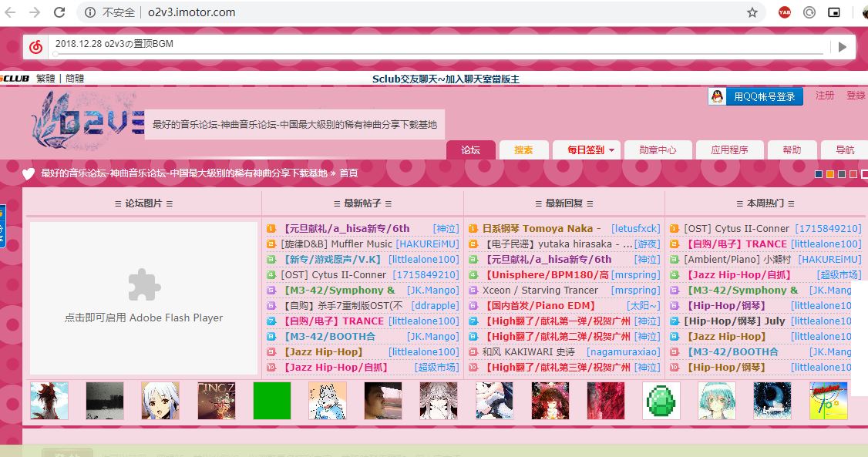
Task: Open the 勋章中心 tab
Action: (x=658, y=150)
